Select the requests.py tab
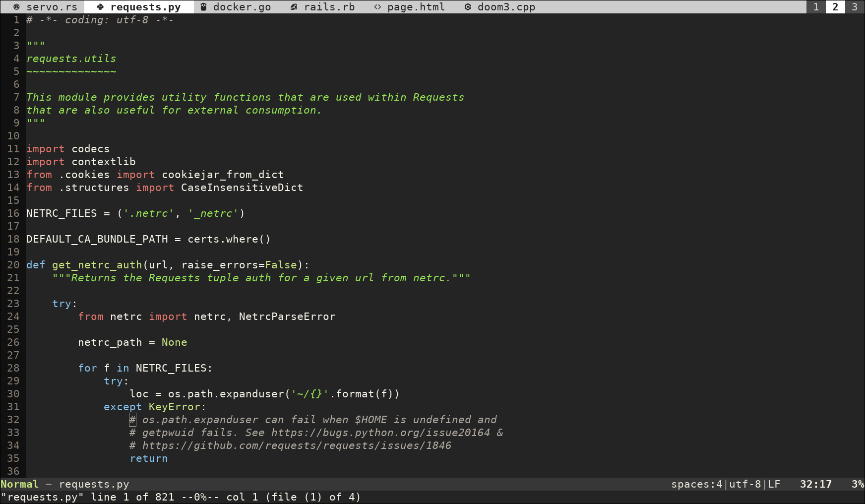 (x=139, y=7)
